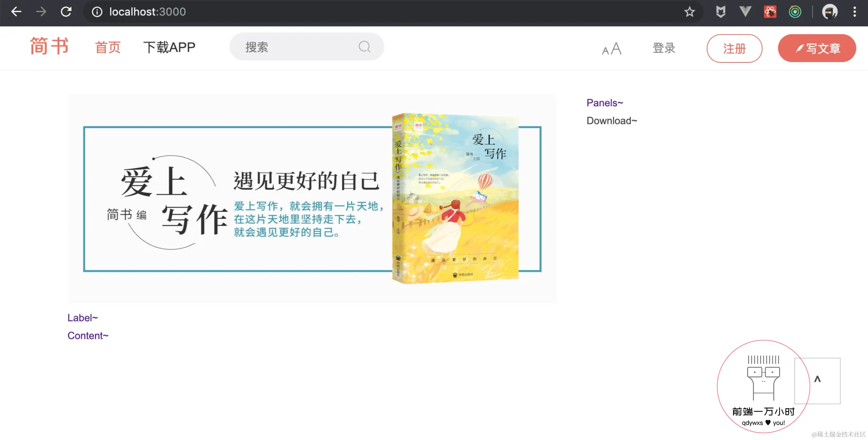868x440 pixels.
Task: Go to 首页 navigation item
Action: tap(108, 47)
